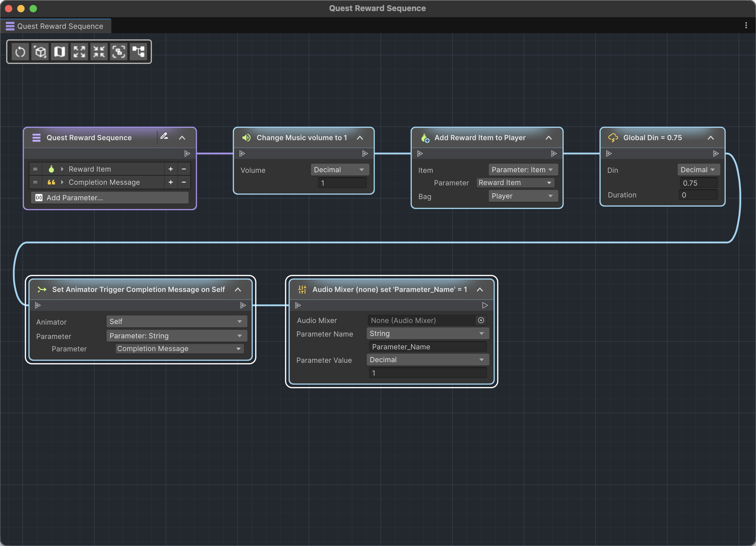Viewport: 756px width, 546px height.
Task: Click the refresh graph toolbar icon
Action: pos(20,52)
